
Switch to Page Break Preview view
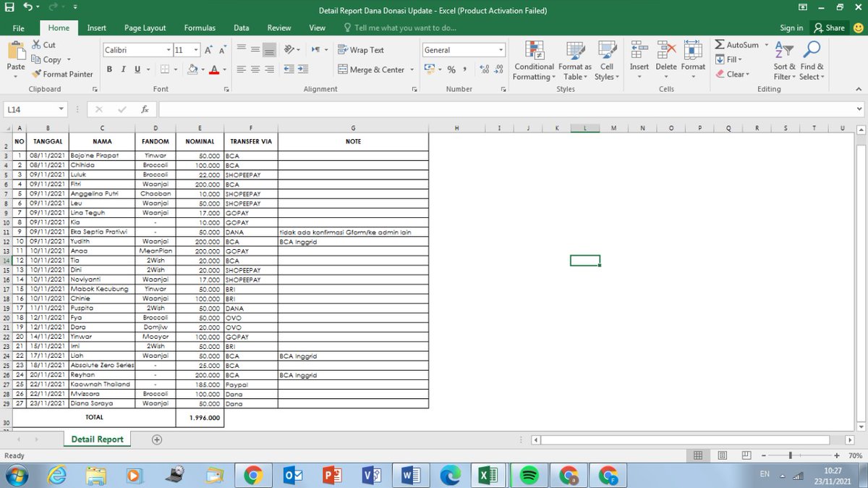point(746,455)
